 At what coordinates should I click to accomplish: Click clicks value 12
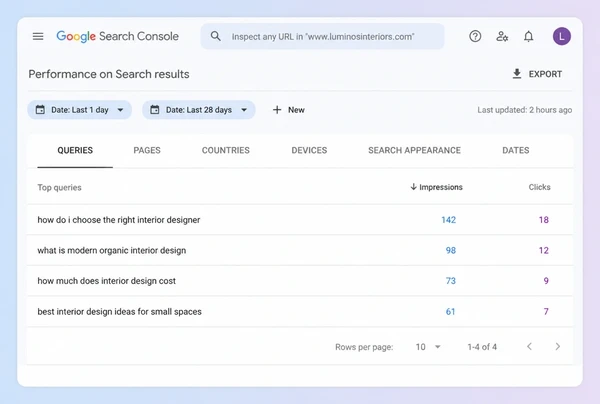pos(544,251)
